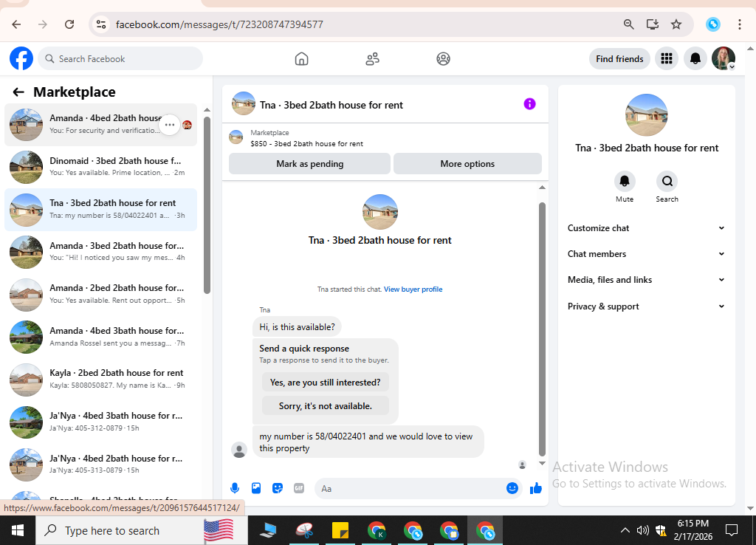Image resolution: width=756 pixels, height=545 pixels.
Task: Open the Home feed icon
Action: [x=301, y=59]
